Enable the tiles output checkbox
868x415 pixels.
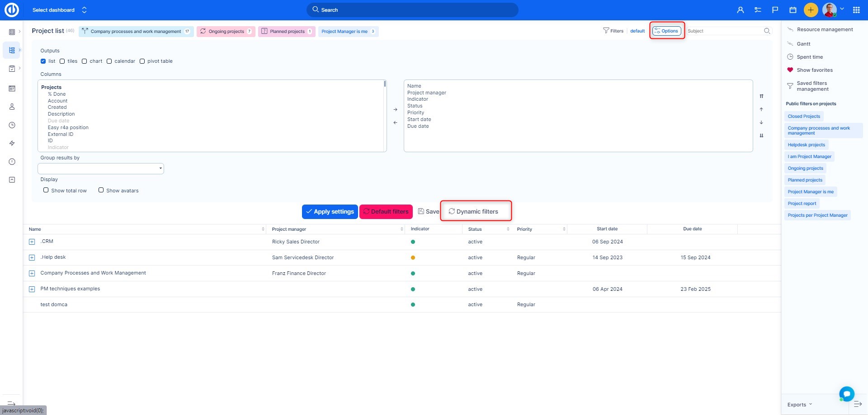(62, 61)
